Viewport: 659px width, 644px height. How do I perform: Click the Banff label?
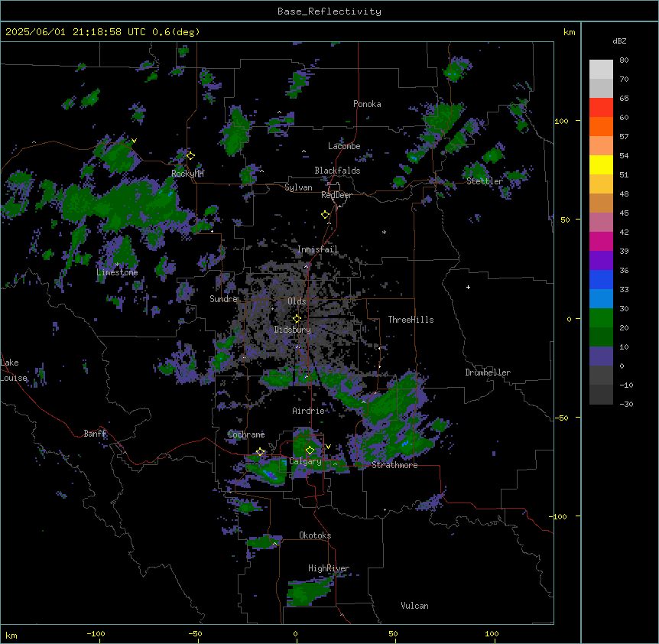coord(95,434)
